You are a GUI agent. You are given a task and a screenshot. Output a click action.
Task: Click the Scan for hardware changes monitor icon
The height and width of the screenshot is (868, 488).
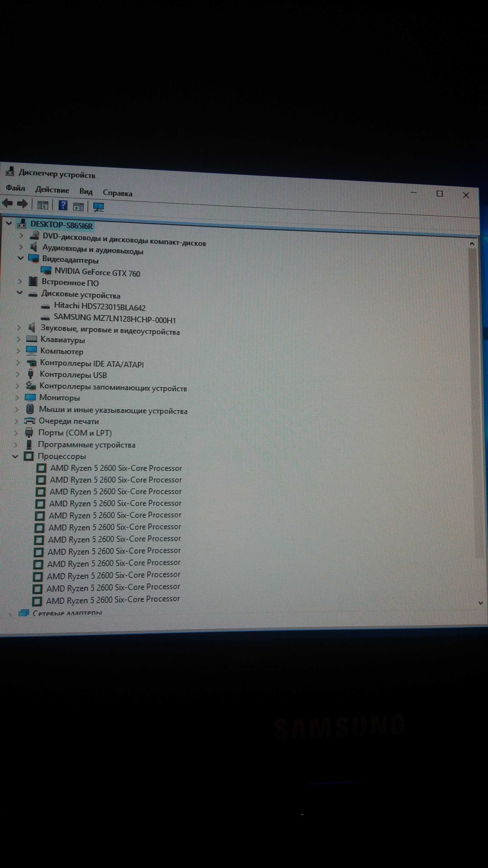point(98,207)
